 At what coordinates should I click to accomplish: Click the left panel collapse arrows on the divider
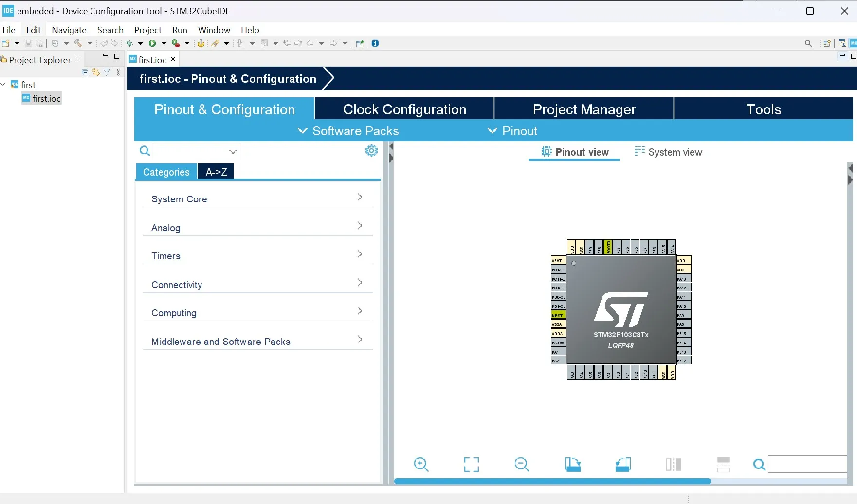391,152
